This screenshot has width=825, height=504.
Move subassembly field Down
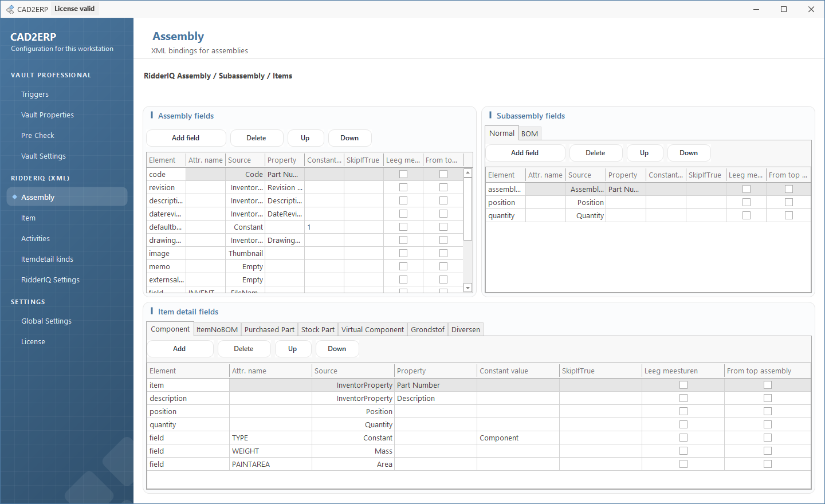(689, 153)
